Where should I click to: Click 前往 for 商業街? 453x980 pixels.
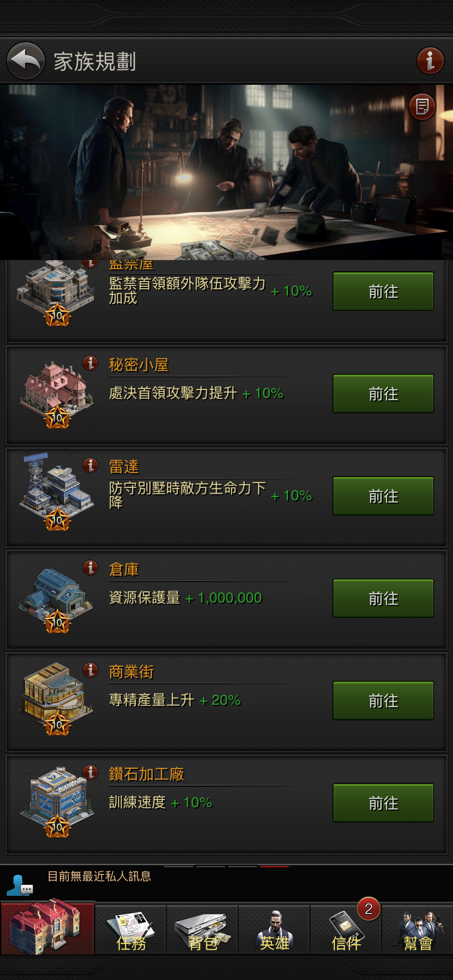[x=383, y=701]
